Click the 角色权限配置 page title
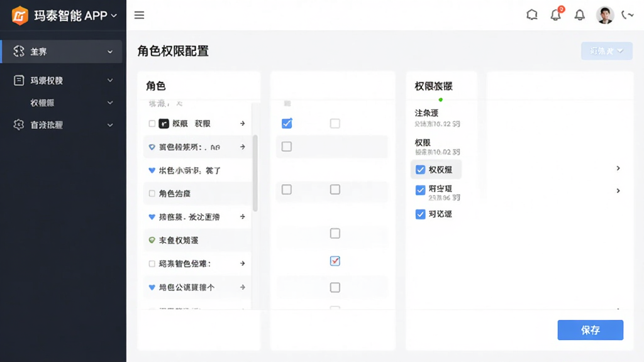This screenshot has height=362, width=644. [x=173, y=51]
